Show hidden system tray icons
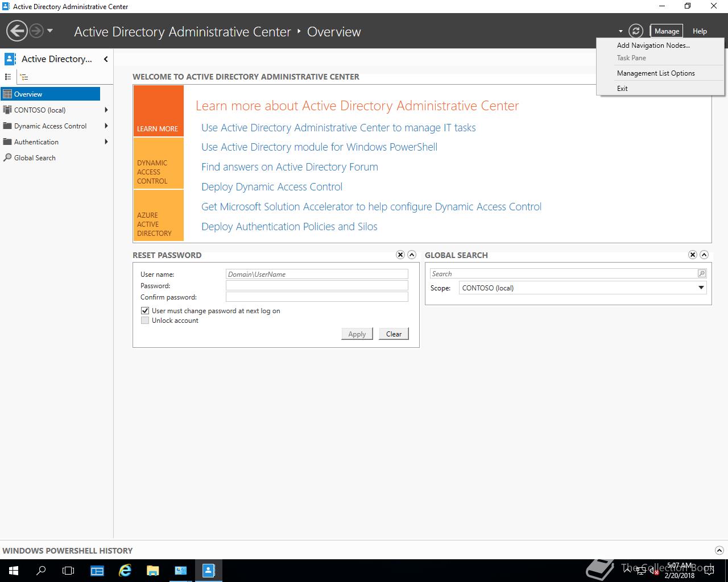 tap(626, 571)
